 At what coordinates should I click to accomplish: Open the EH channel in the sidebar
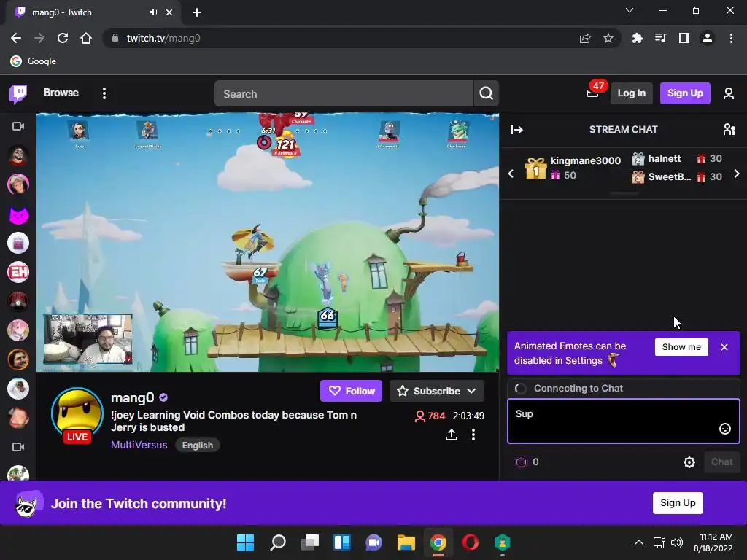18,272
